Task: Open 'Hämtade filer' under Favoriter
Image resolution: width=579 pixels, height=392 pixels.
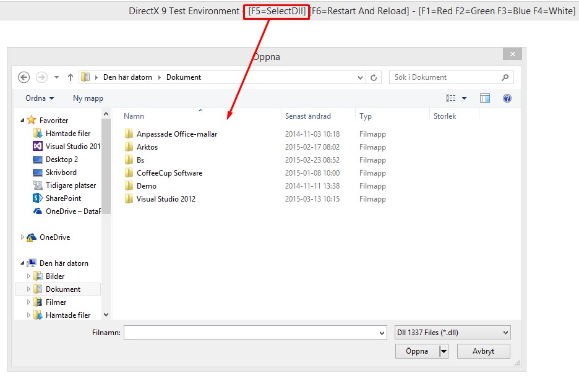Action: [68, 134]
